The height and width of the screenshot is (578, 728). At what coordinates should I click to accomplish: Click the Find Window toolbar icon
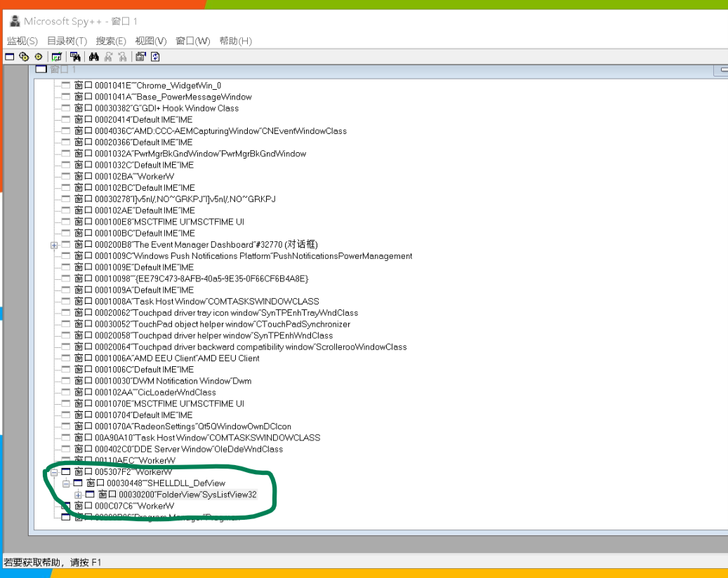[x=75, y=57]
